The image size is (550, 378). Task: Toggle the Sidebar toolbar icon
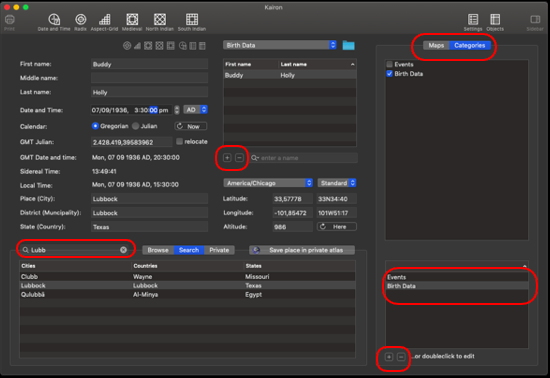pos(535,22)
